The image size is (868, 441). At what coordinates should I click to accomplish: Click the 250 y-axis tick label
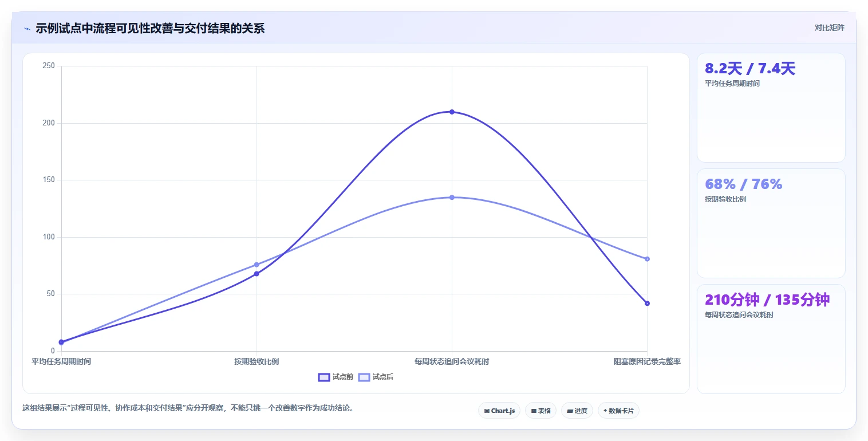(x=49, y=66)
